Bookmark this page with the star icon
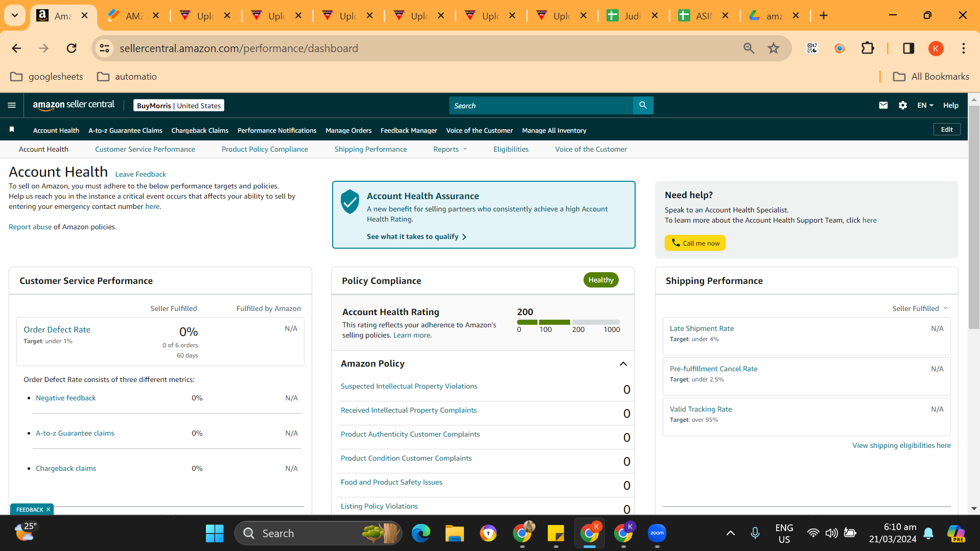Viewport: 980px width, 551px height. (774, 49)
